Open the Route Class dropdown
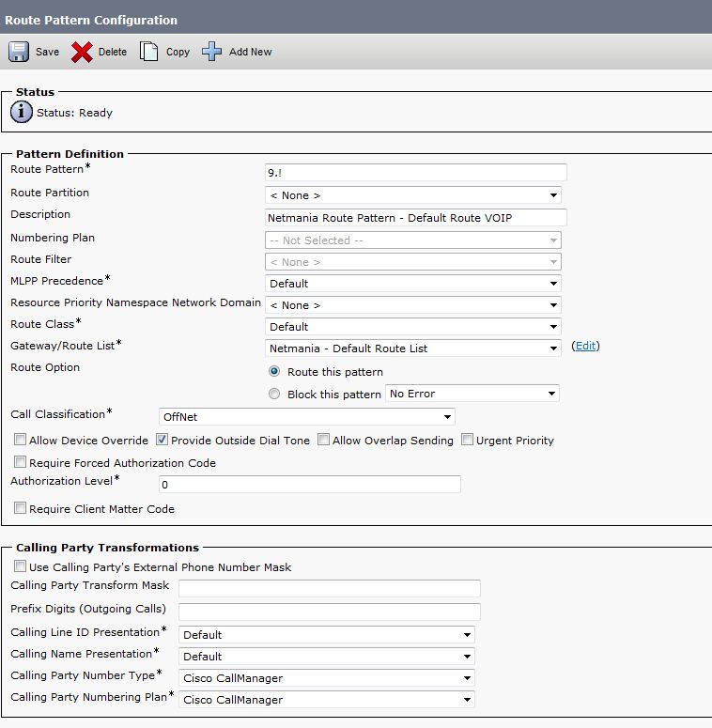Screen dimensions: 712x728 (x=413, y=327)
